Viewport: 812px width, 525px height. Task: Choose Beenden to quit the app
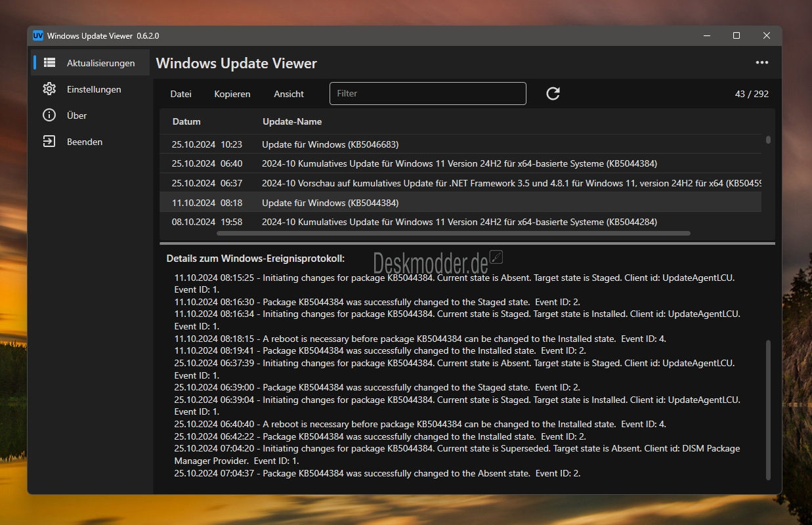pyautogui.click(x=91, y=142)
